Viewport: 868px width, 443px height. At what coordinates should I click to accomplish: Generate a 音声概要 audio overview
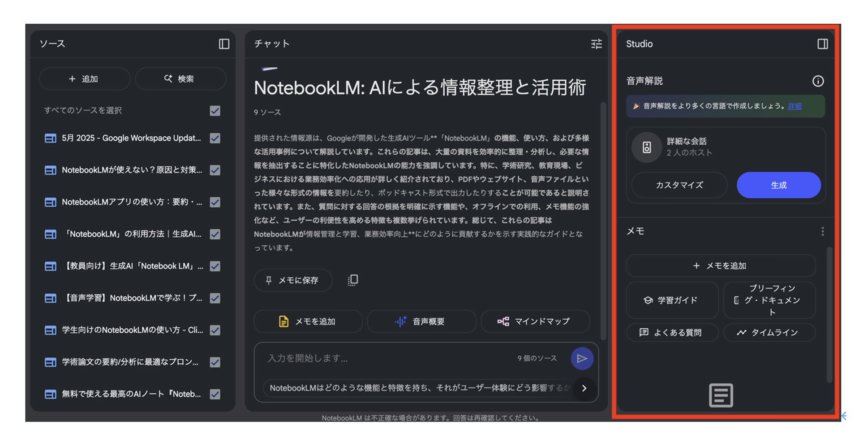tap(421, 321)
